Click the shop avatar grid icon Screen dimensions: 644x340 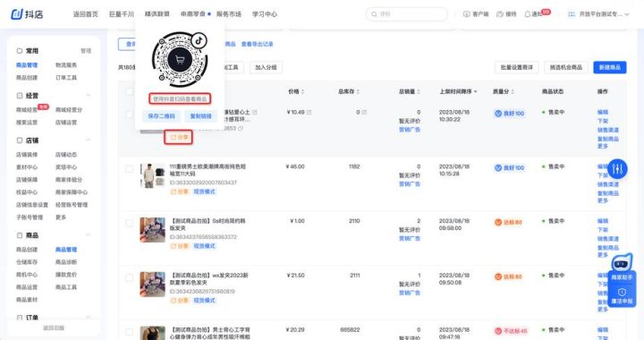coord(572,14)
